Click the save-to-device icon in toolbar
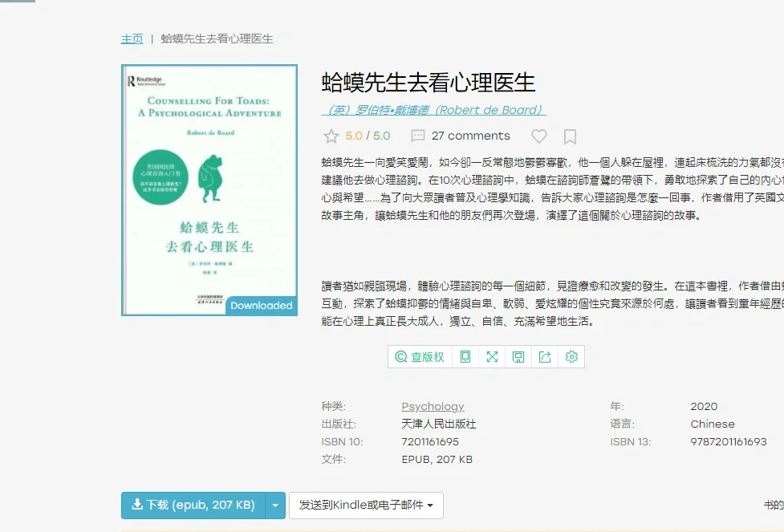The width and height of the screenshot is (784, 532). click(x=518, y=357)
